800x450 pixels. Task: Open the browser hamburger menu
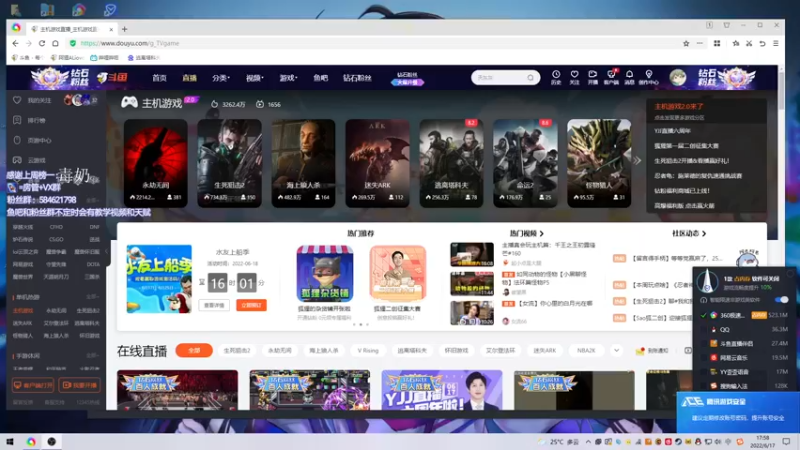click(776, 43)
